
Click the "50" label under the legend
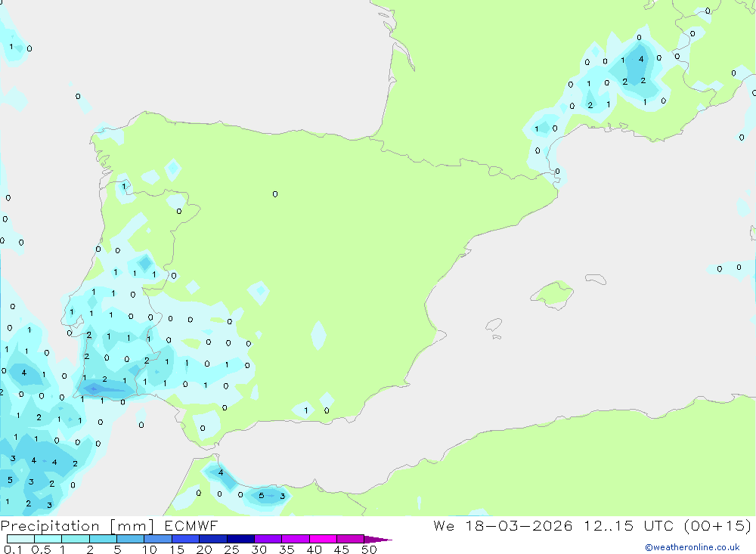click(368, 549)
